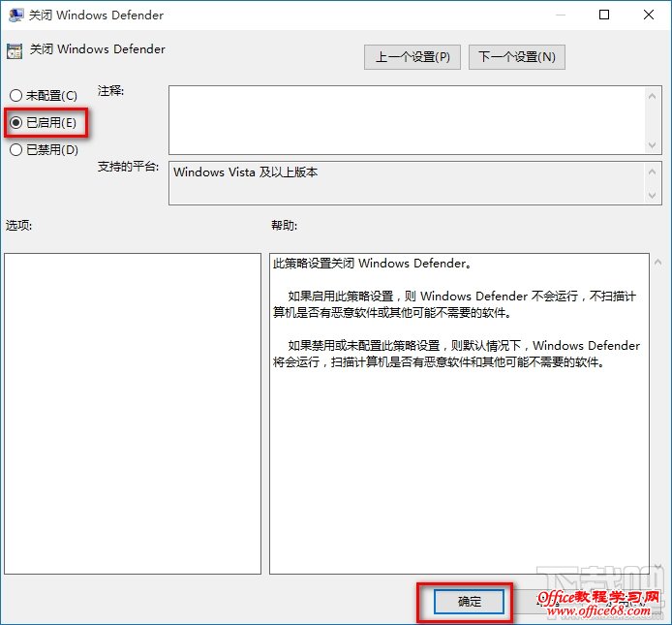Image resolution: width=672 pixels, height=625 pixels.
Task: Click the help description text area
Action: click(459, 414)
